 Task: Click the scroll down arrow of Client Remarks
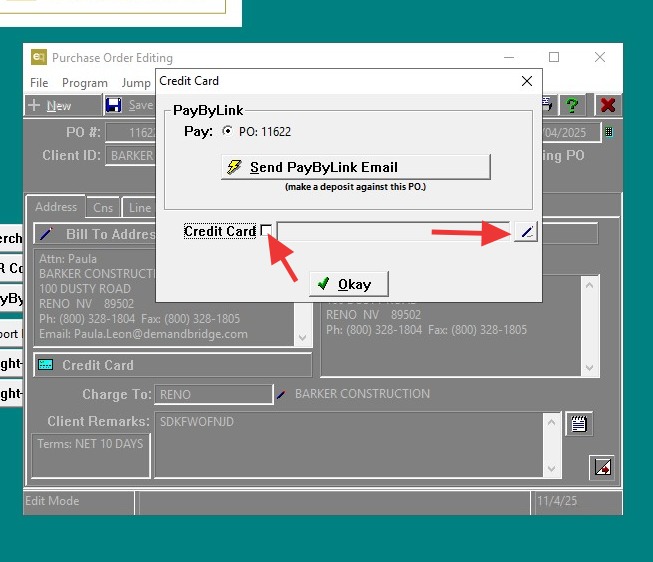tap(551, 469)
